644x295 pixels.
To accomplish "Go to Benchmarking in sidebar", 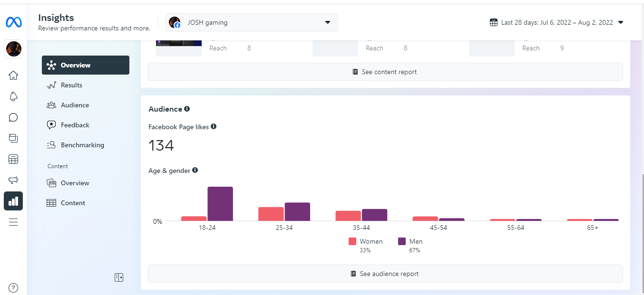I will coord(82,145).
